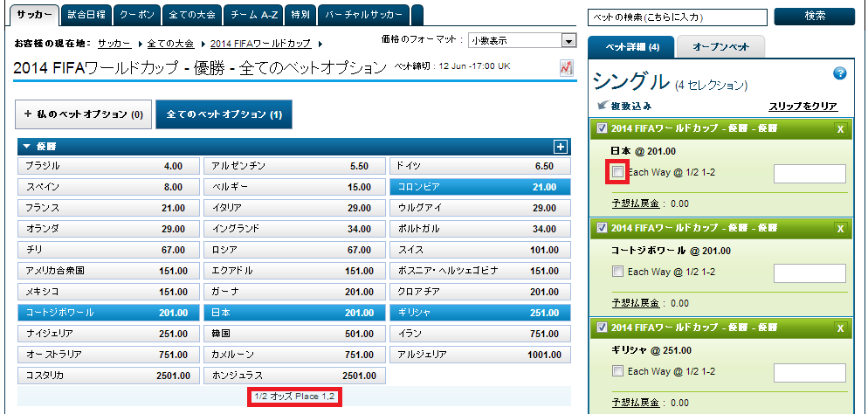868x414 pixels.
Task: Select ホンジュラス at 2501.00 odds
Action: click(294, 376)
